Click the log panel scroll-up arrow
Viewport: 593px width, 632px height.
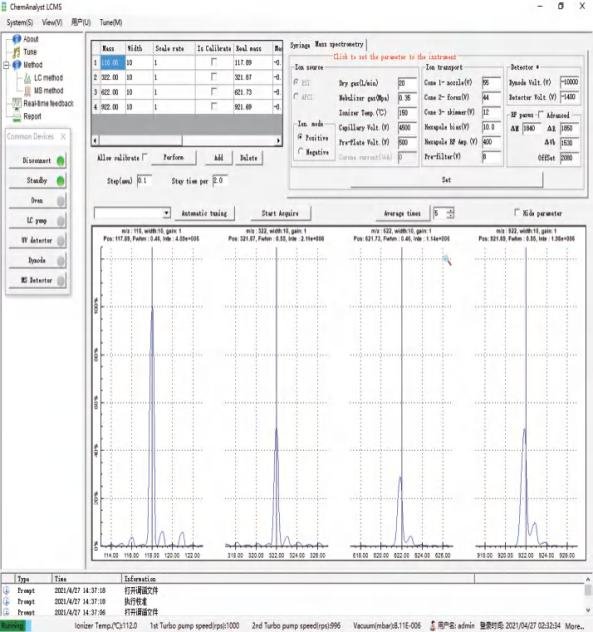(588, 579)
